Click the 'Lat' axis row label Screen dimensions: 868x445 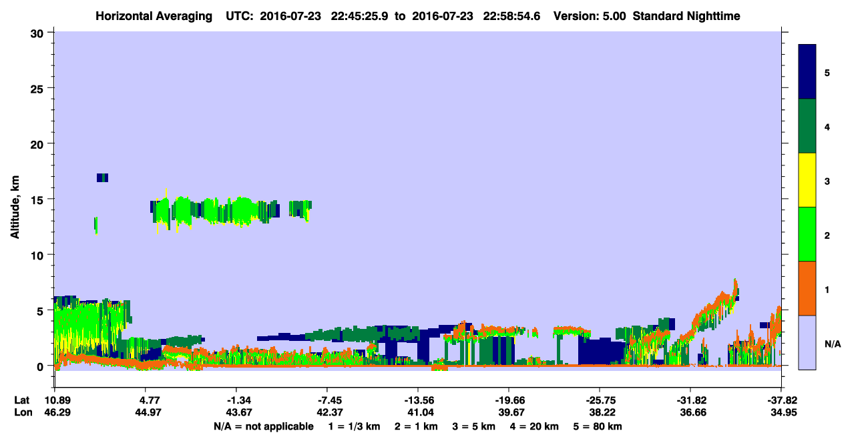coord(22,400)
